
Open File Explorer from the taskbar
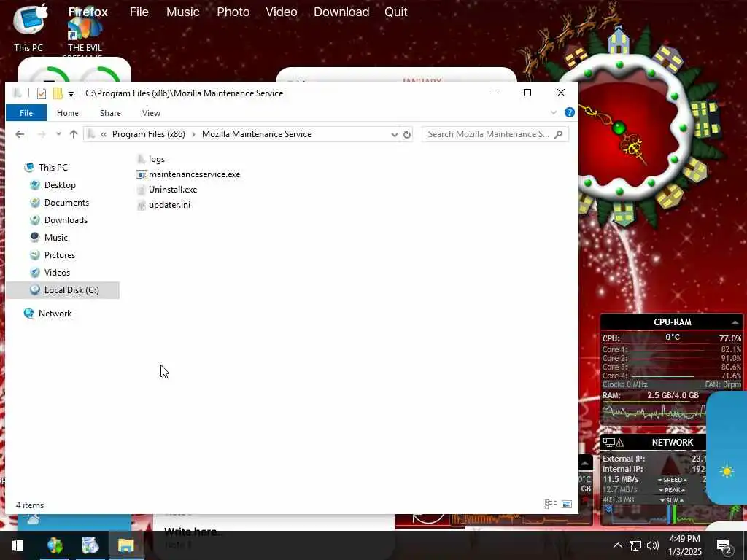tap(125, 545)
